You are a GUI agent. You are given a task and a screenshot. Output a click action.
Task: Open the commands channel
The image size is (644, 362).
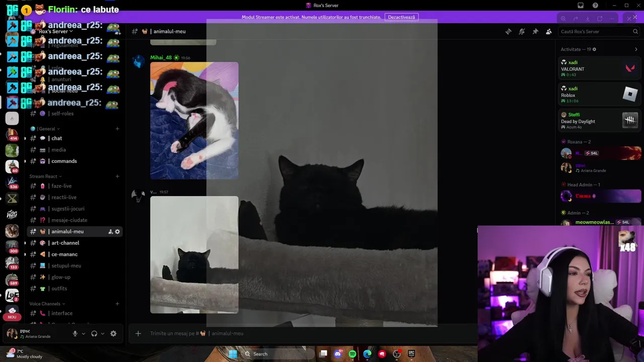[74, 161]
